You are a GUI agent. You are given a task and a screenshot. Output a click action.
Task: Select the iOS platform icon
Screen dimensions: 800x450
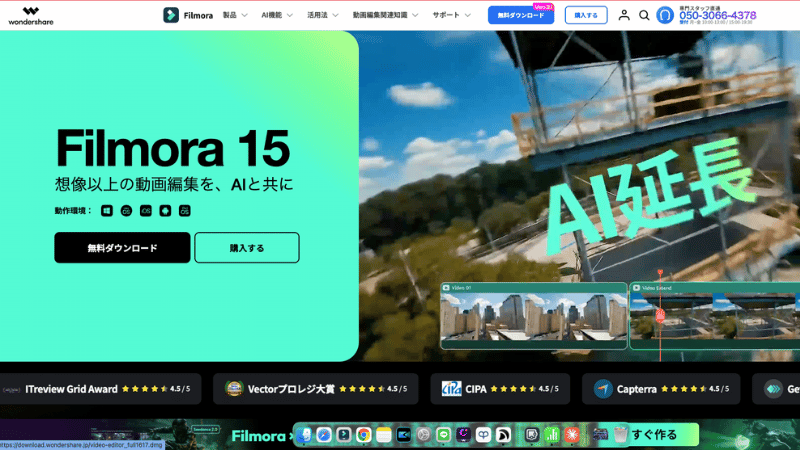click(x=146, y=211)
